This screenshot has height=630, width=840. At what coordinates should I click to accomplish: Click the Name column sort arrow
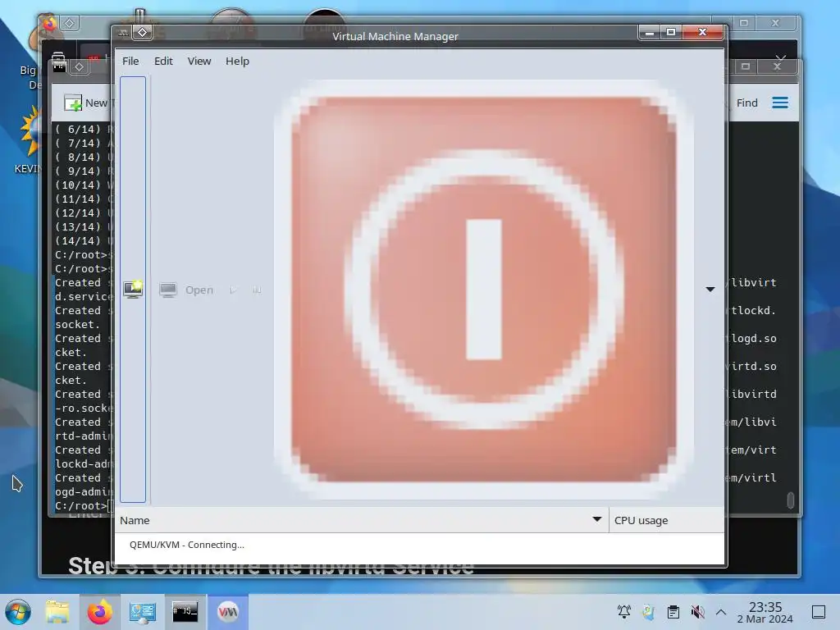coord(597,519)
